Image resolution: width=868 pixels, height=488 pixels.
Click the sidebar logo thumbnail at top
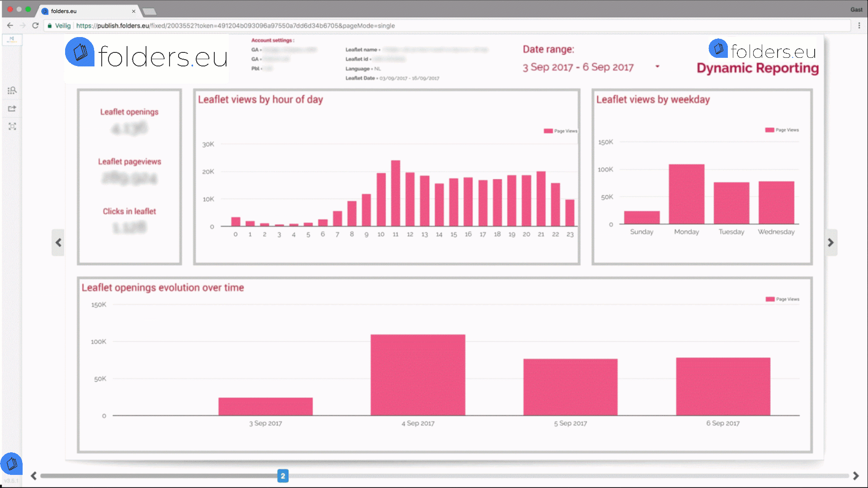(x=12, y=40)
